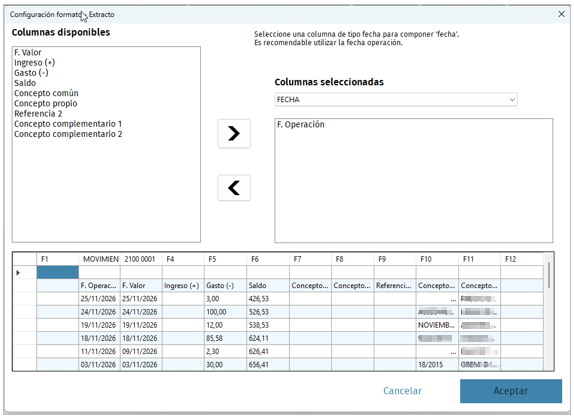Click the '2100 0001' column header

141,259
